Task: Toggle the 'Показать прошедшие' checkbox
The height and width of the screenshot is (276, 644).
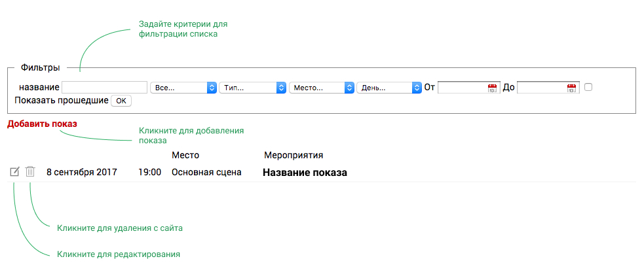Action: (x=588, y=87)
